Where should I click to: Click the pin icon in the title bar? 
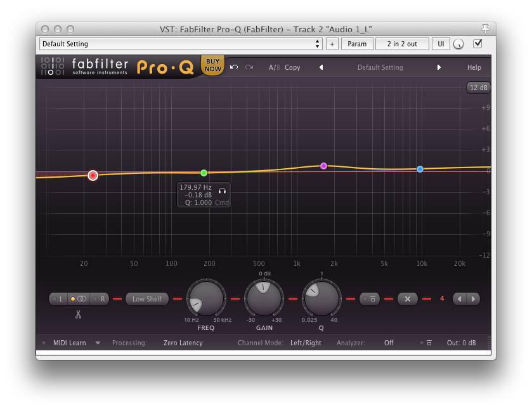485,29
